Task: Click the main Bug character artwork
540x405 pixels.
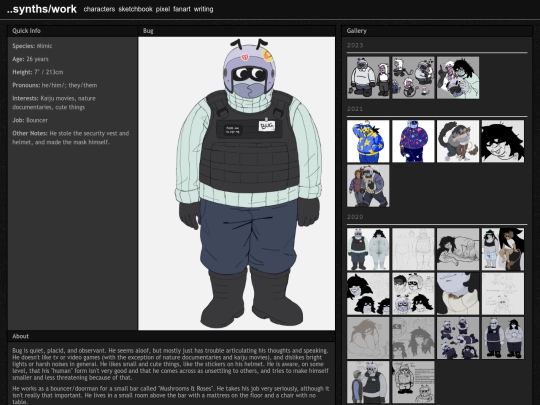Action: pyautogui.click(x=237, y=183)
